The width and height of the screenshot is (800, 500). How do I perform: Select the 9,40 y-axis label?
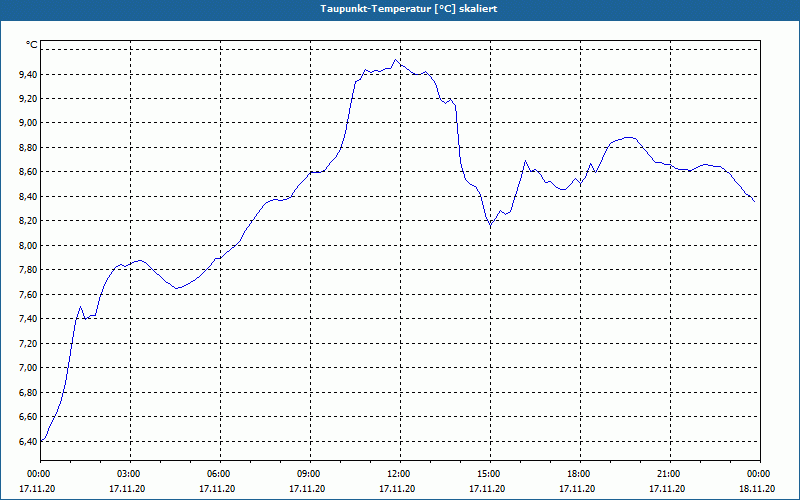coord(28,74)
